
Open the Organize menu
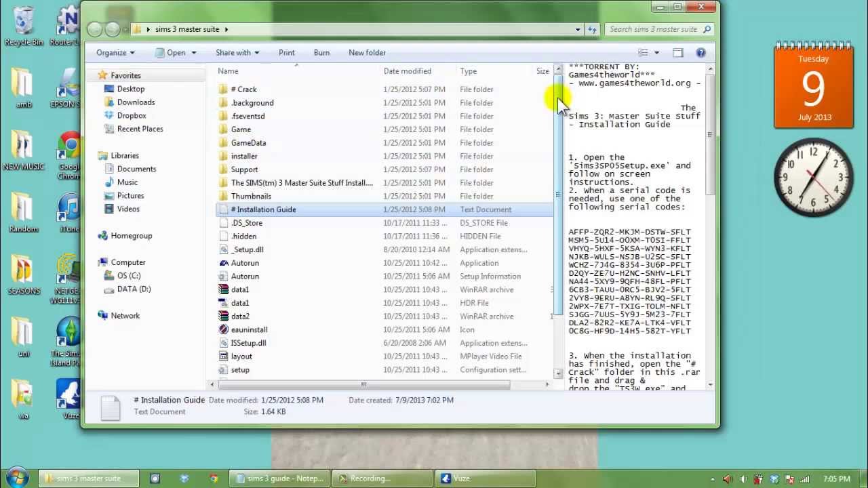(x=115, y=52)
